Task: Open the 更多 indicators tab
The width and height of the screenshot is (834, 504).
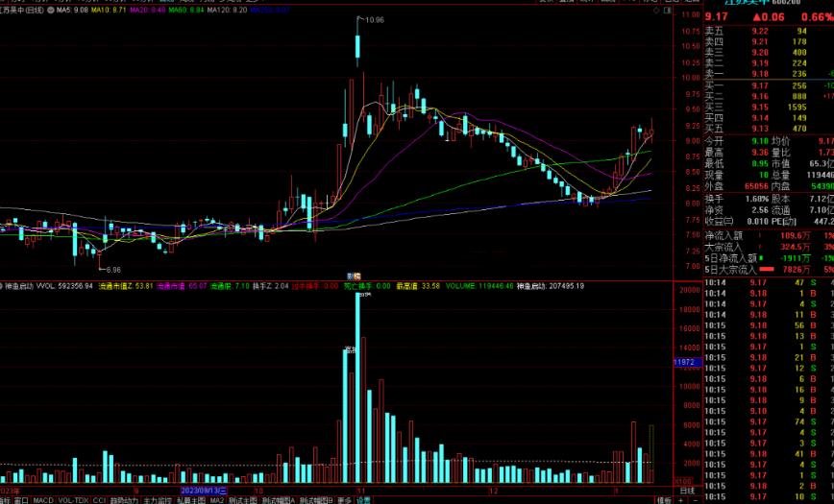Action: (345, 500)
